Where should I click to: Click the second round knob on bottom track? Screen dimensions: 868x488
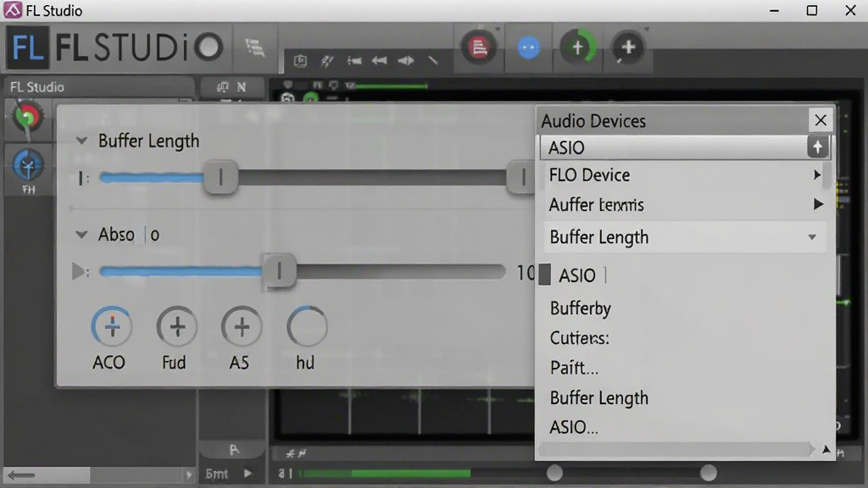708,473
